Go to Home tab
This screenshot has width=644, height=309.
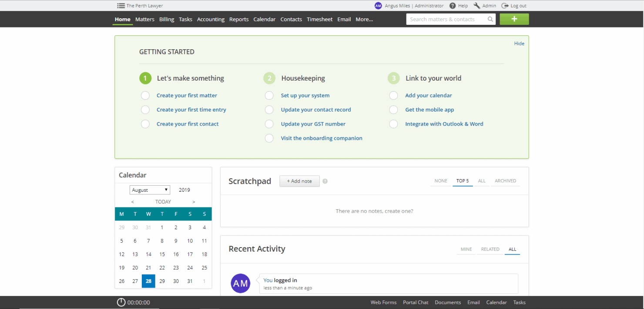click(x=123, y=19)
